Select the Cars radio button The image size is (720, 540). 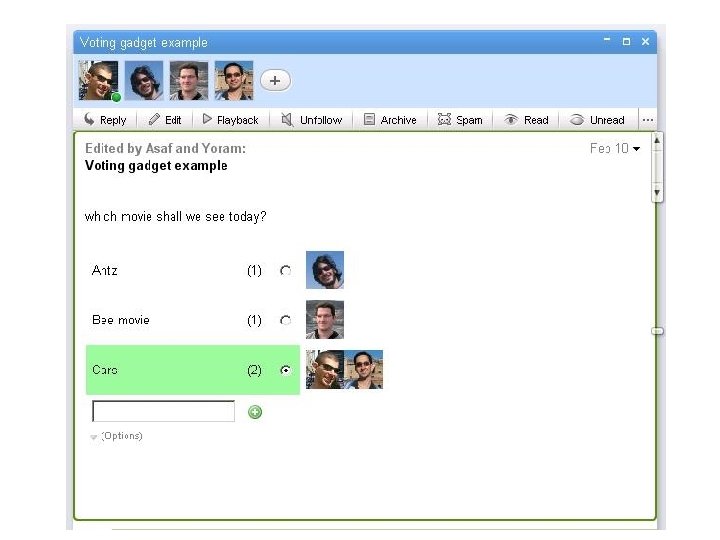pos(286,370)
